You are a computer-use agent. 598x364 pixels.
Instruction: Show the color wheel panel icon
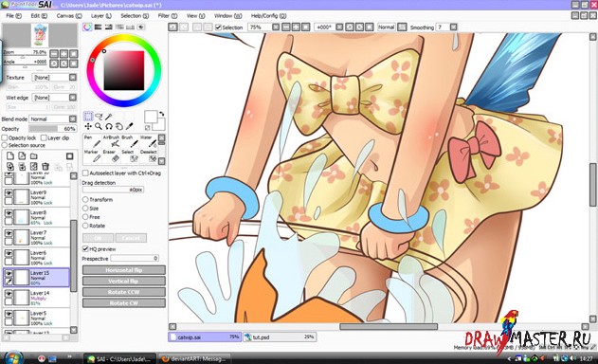pos(87,27)
